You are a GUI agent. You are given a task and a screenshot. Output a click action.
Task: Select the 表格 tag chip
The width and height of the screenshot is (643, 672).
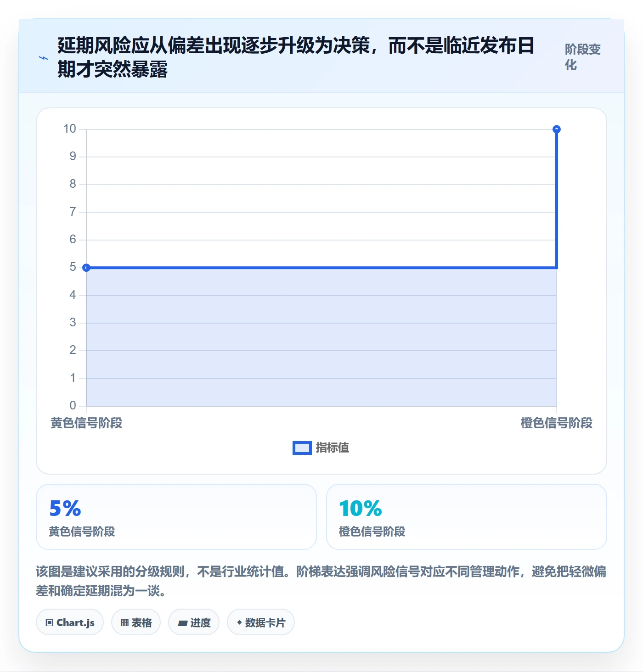pyautogui.click(x=136, y=622)
